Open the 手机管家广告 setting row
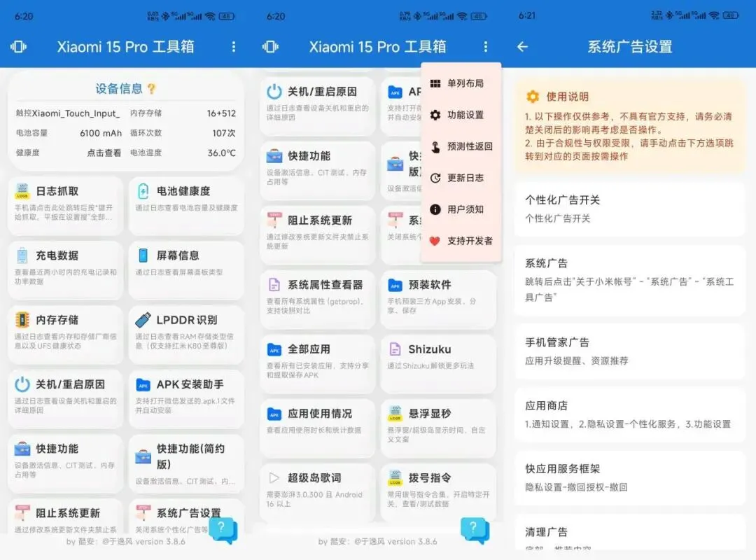Screen dimensions: 756x560 [630, 351]
